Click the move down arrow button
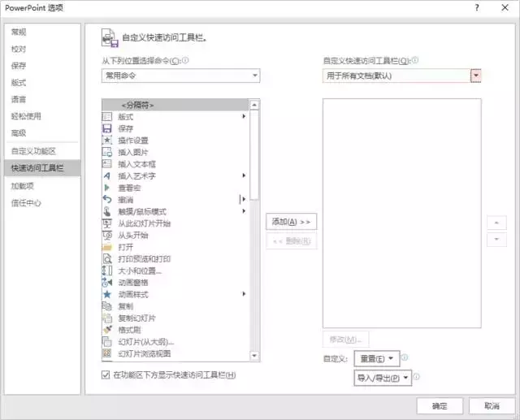Viewport: 520px width, 420px height. (496, 240)
